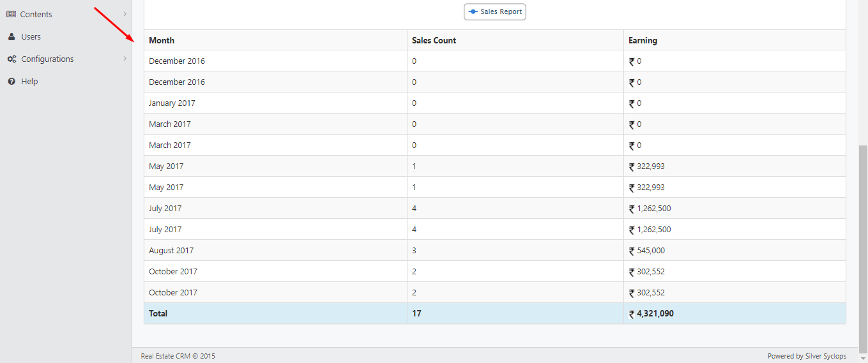Click the Configurations gears icon
Viewport: 868px width, 363px height.
[11, 59]
